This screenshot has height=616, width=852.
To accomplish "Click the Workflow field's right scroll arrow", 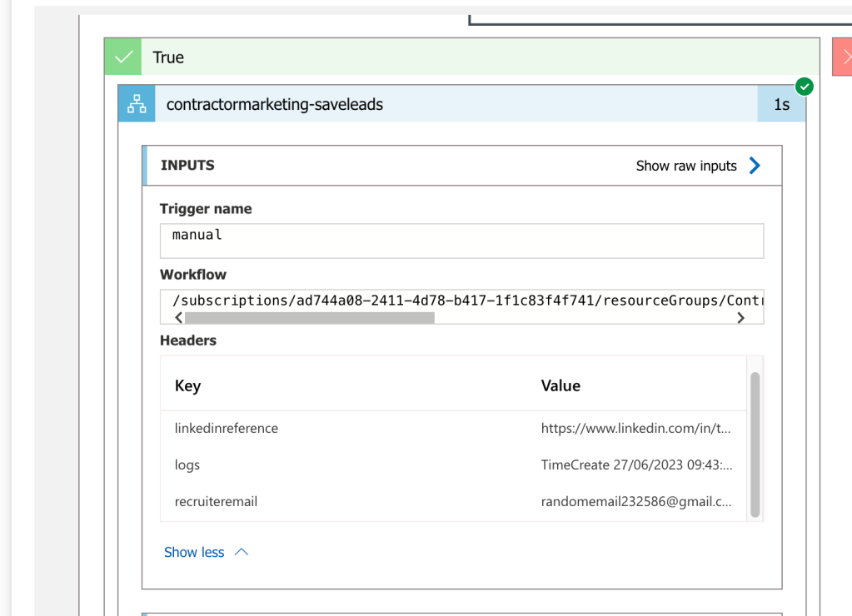I will (x=740, y=318).
